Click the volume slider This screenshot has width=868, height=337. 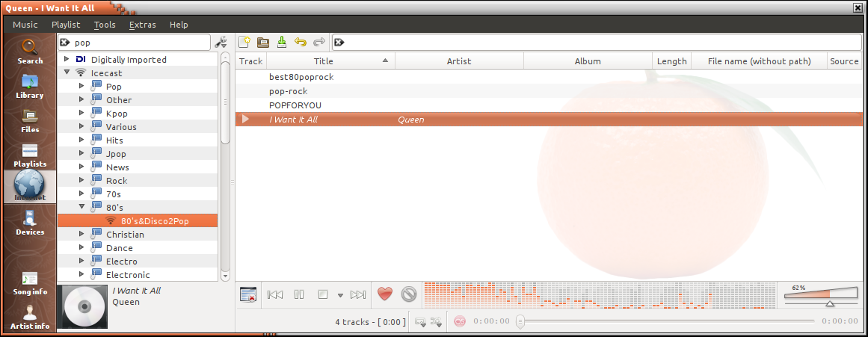tap(820, 294)
